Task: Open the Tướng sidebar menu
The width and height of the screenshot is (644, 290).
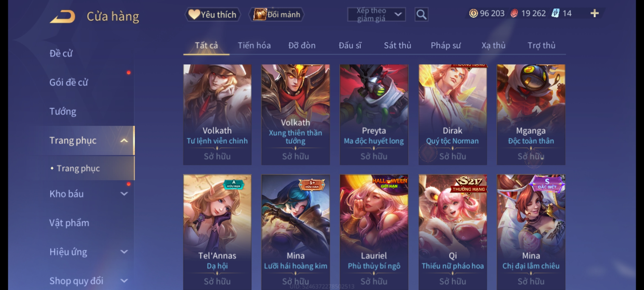Action: [63, 111]
